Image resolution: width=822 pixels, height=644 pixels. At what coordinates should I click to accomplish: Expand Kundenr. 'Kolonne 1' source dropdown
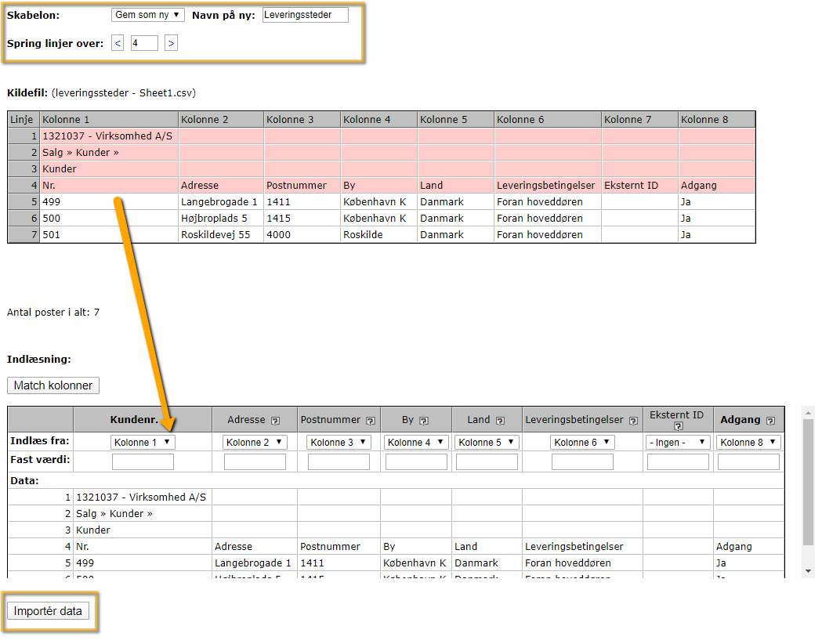tap(143, 443)
